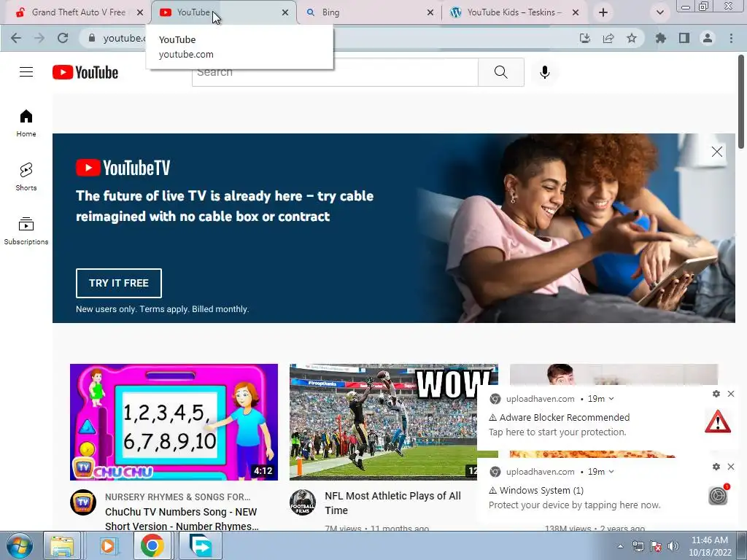747x560 pixels.
Task: Dismiss the Adware Blocker notification
Action: point(731,394)
